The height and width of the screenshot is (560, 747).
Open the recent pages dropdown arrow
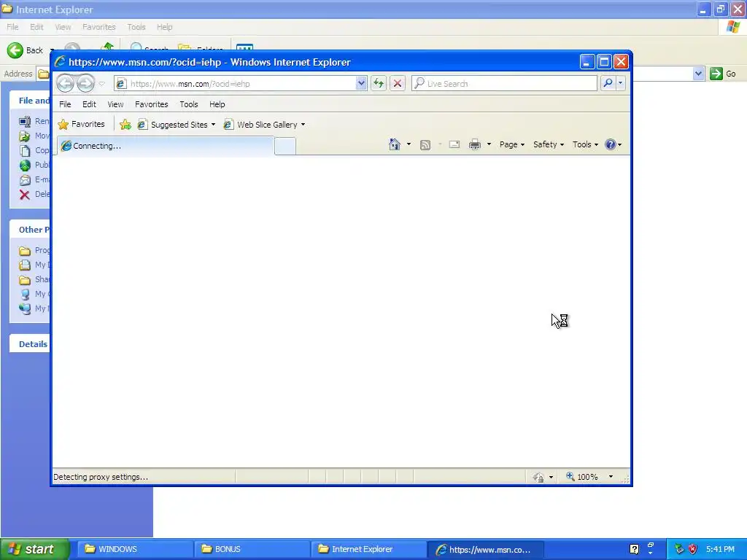click(x=101, y=84)
